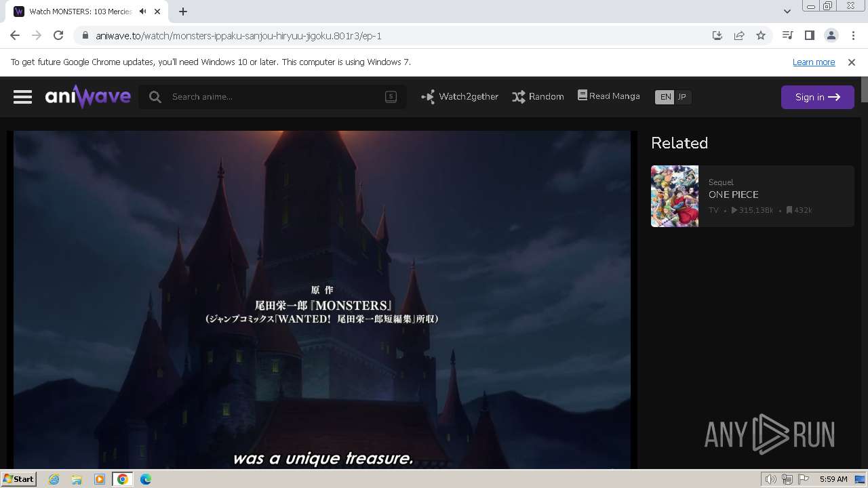Click the system clock 5:59 AM
Viewport: 868px width, 488px height.
(x=833, y=479)
